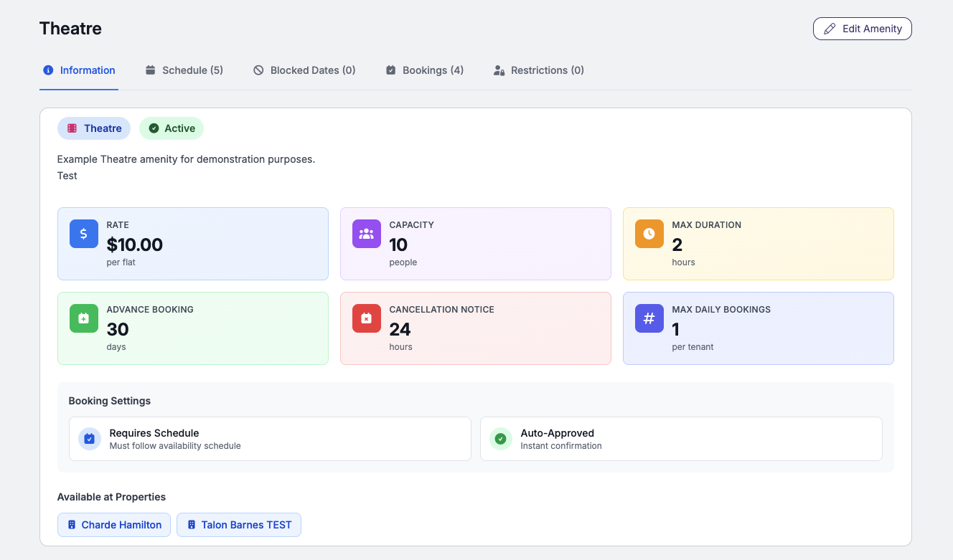The image size is (953, 560).
Task: Click the Booking Settings heading
Action: 110,401
